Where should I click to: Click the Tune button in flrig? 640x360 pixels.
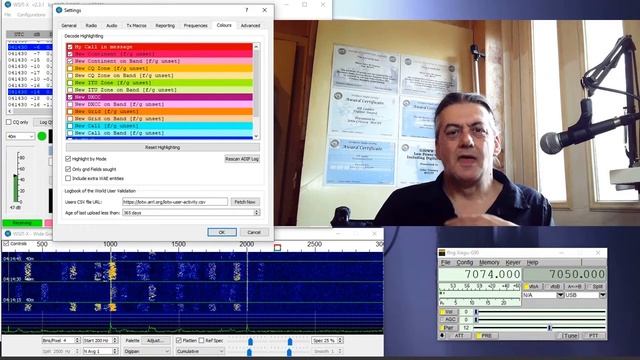[x=567, y=336]
